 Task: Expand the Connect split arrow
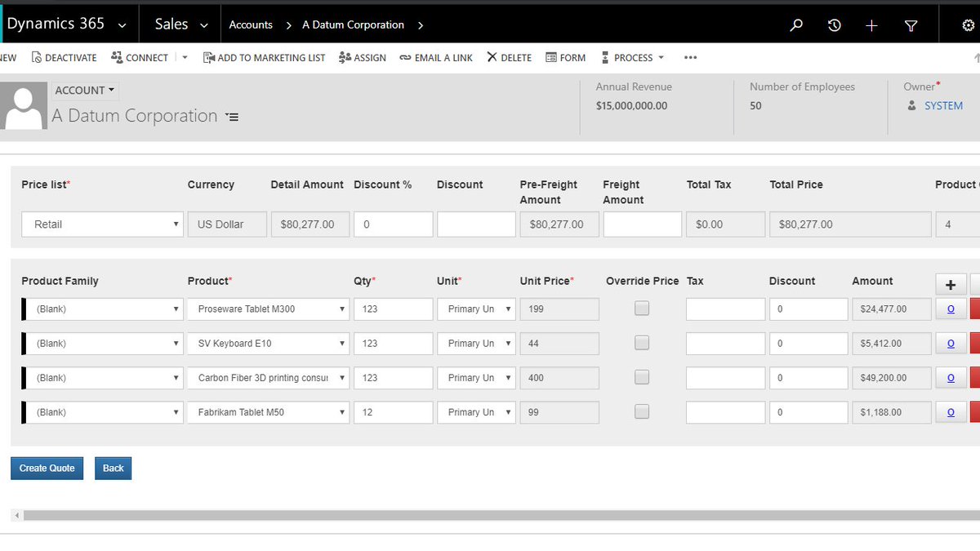[x=185, y=57]
